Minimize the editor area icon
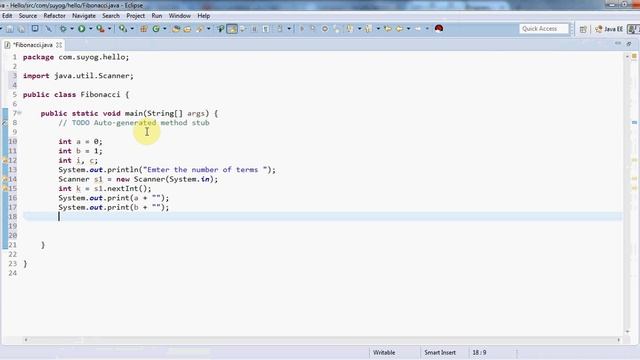Screen dimensions: 640x360 coord(618,43)
